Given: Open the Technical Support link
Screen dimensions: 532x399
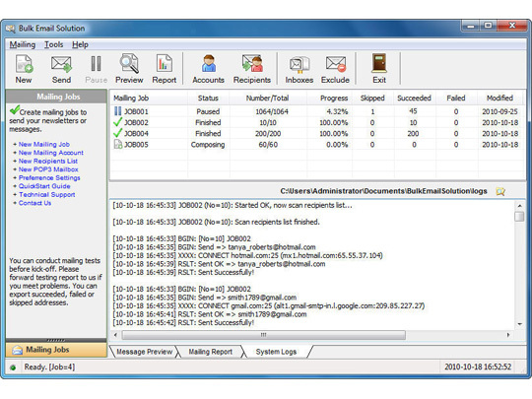Looking at the screenshot, I should (x=47, y=194).
